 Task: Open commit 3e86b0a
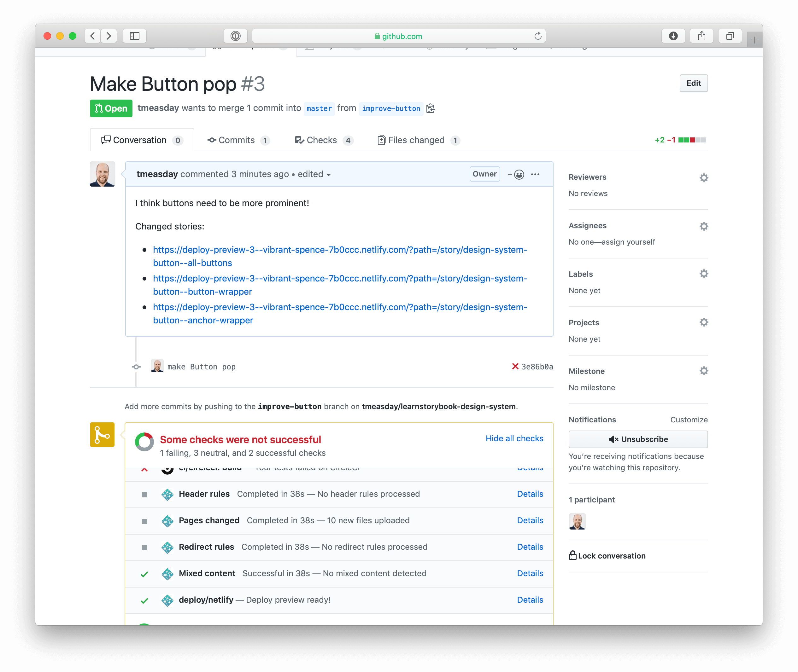point(537,367)
